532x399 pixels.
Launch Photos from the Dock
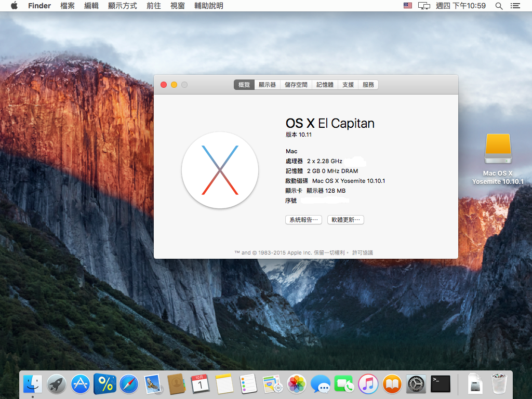(297, 384)
